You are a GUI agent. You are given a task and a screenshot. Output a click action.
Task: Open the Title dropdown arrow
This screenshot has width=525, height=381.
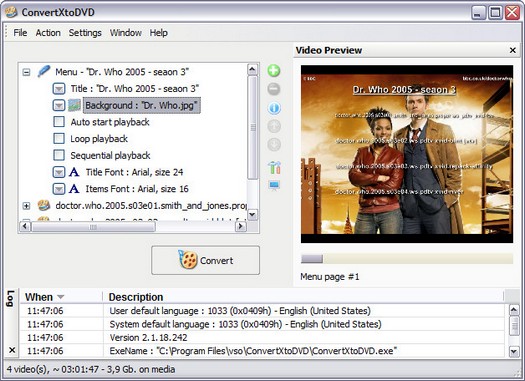point(59,89)
